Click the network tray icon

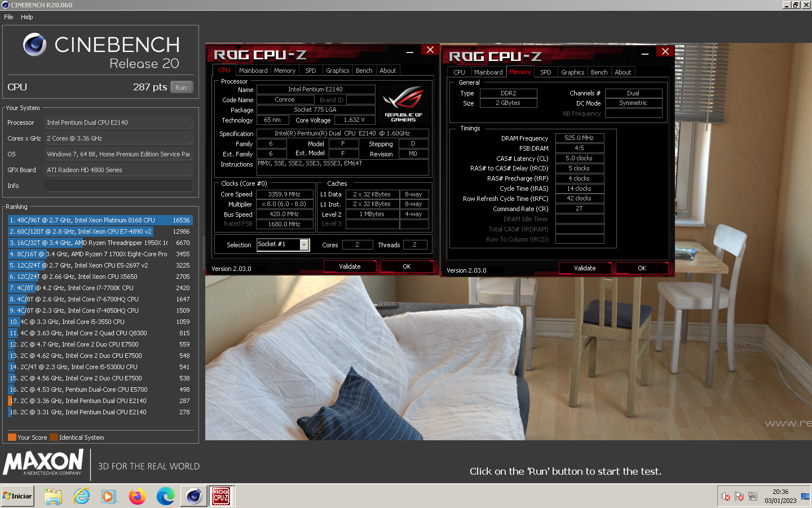[x=753, y=497]
